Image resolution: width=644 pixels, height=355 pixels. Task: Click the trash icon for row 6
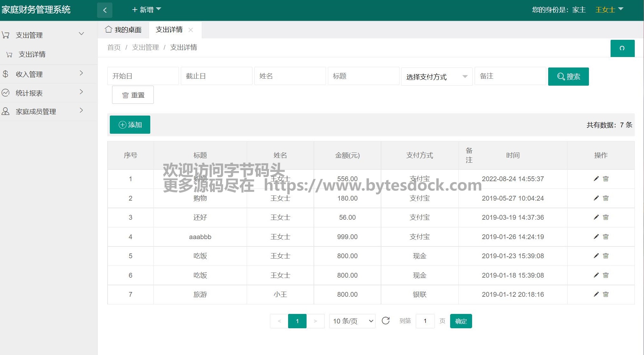pos(606,275)
